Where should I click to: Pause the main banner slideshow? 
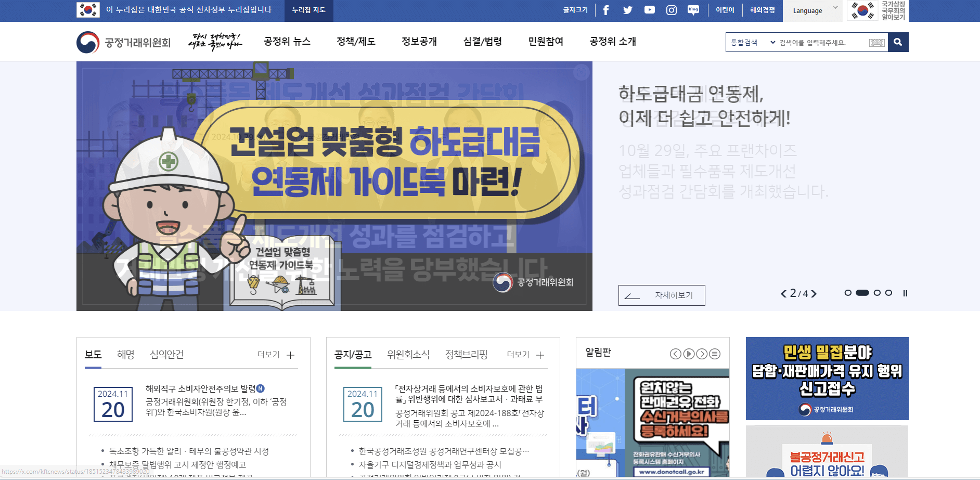(905, 293)
